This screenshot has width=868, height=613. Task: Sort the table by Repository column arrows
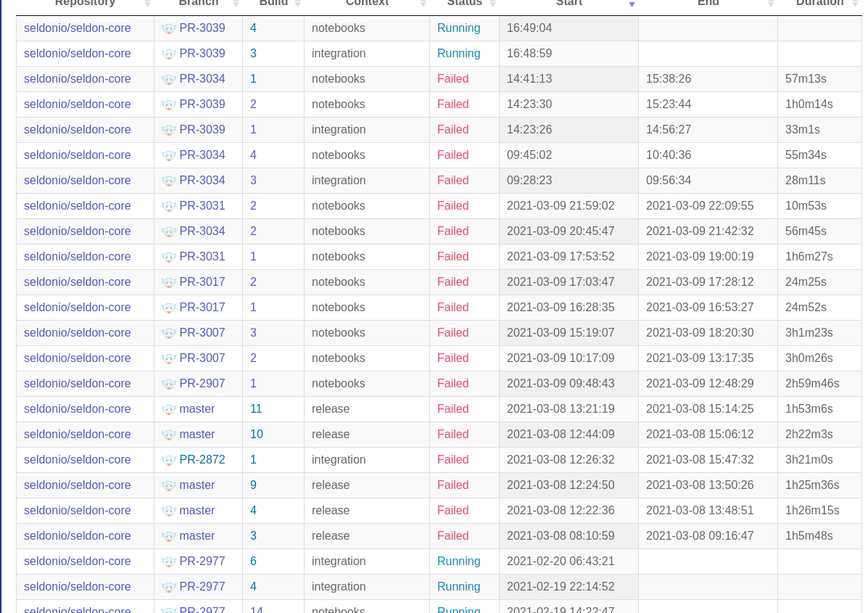[147, 4]
